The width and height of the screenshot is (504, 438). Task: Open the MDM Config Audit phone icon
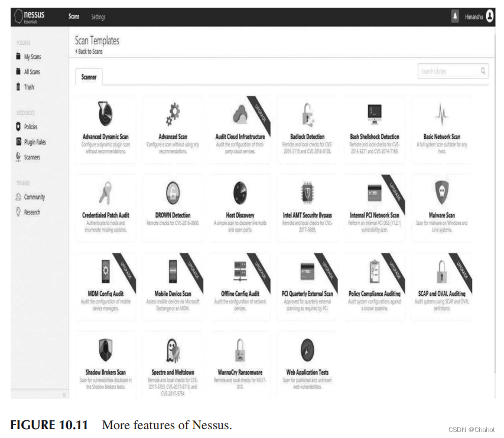click(x=105, y=272)
